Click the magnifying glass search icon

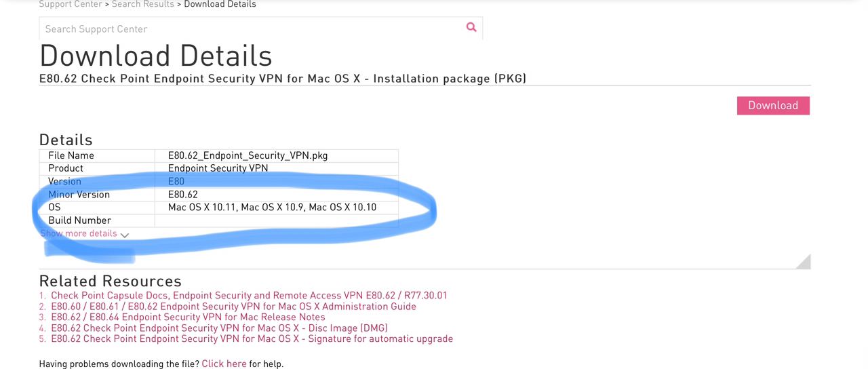pyautogui.click(x=471, y=28)
